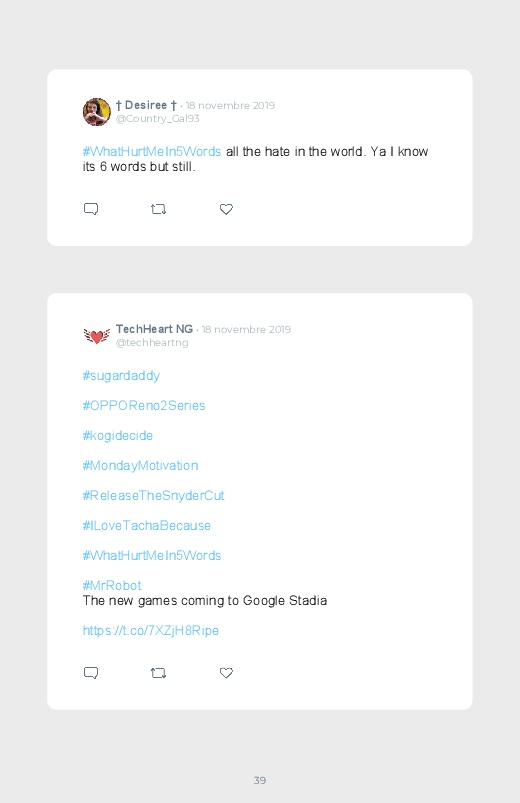Click the TechHeart NG display name
This screenshot has width=520, height=803.
coord(154,329)
